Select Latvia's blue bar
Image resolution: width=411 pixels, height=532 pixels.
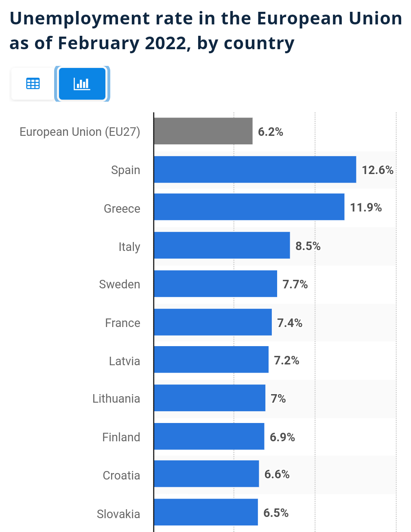pyautogui.click(x=211, y=360)
